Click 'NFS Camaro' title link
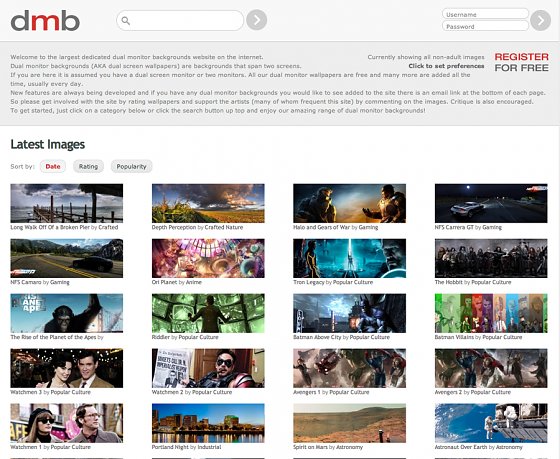The height and width of the screenshot is (459, 560). coord(26,282)
